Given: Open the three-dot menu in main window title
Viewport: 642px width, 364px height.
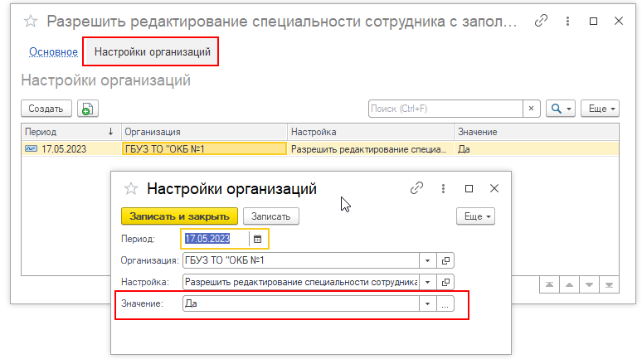Looking at the screenshot, I should 567,22.
